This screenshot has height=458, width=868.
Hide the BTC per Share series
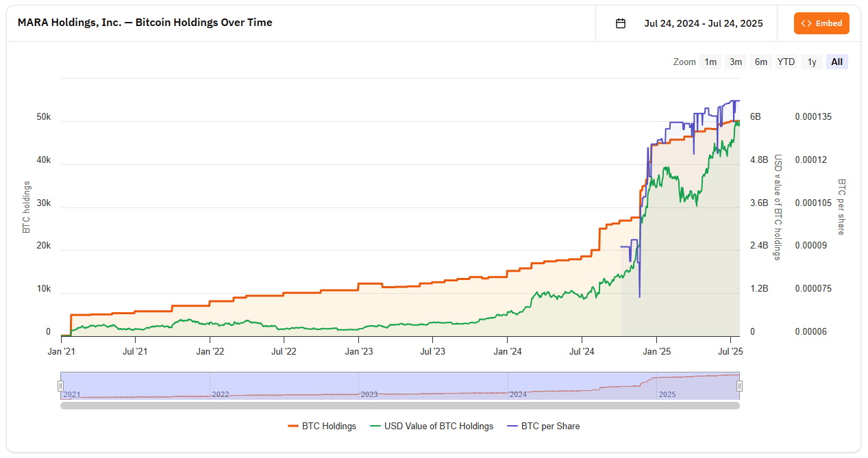543,426
